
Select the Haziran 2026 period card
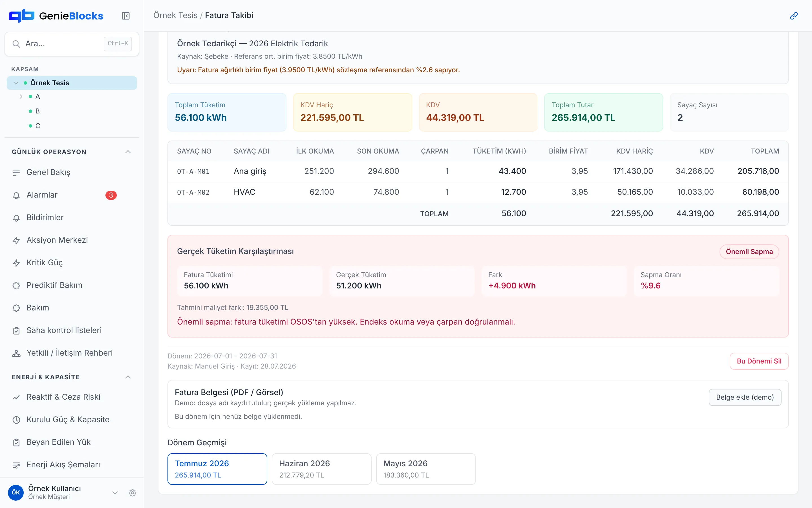(321, 469)
